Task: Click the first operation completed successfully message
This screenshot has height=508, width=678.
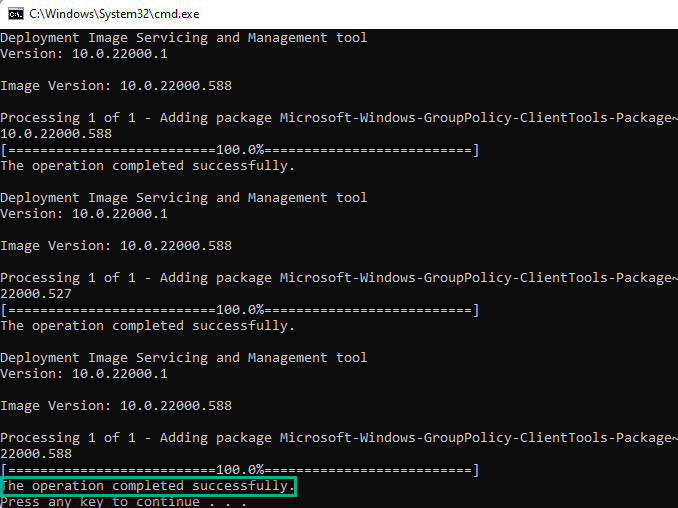Action: (x=147, y=166)
